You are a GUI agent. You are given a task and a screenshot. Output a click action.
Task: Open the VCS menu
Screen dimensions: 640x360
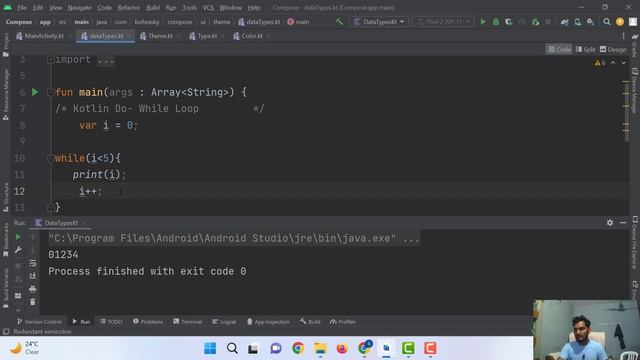208,8
